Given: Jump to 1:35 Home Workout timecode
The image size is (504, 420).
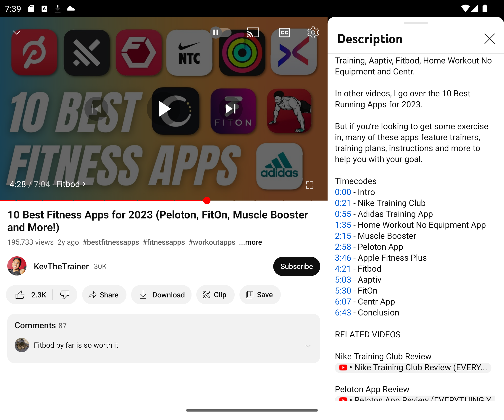Looking at the screenshot, I should click(343, 225).
